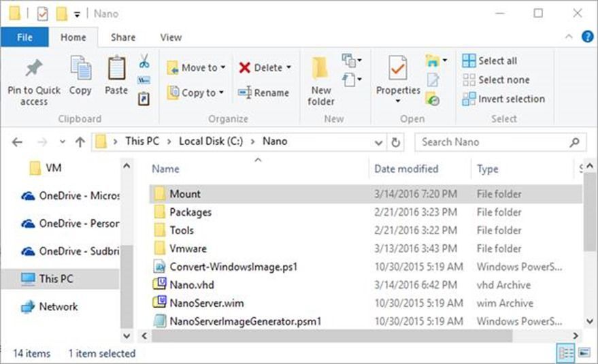Click the Pin to Quick access icon
Viewport: 598px width, 364px height.
click(x=33, y=69)
